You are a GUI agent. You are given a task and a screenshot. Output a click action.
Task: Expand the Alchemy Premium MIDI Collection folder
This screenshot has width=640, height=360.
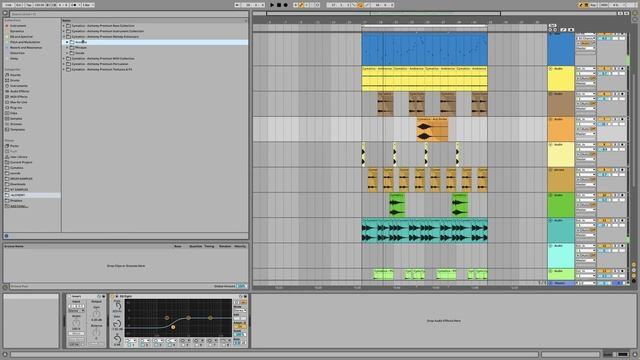pyautogui.click(x=64, y=58)
